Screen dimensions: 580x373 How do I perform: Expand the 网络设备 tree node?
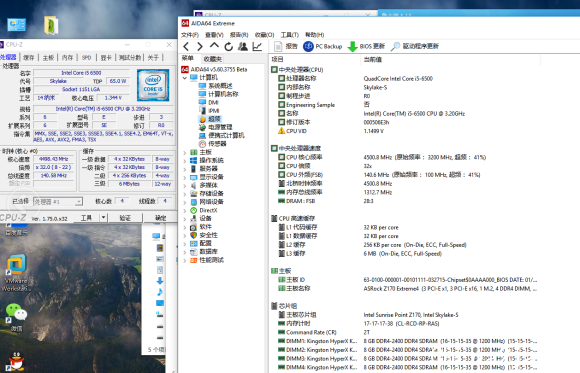coord(185,202)
